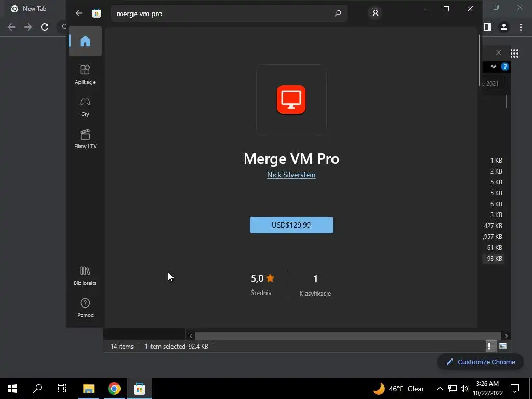Open Chrome three-dot menu

(521, 27)
